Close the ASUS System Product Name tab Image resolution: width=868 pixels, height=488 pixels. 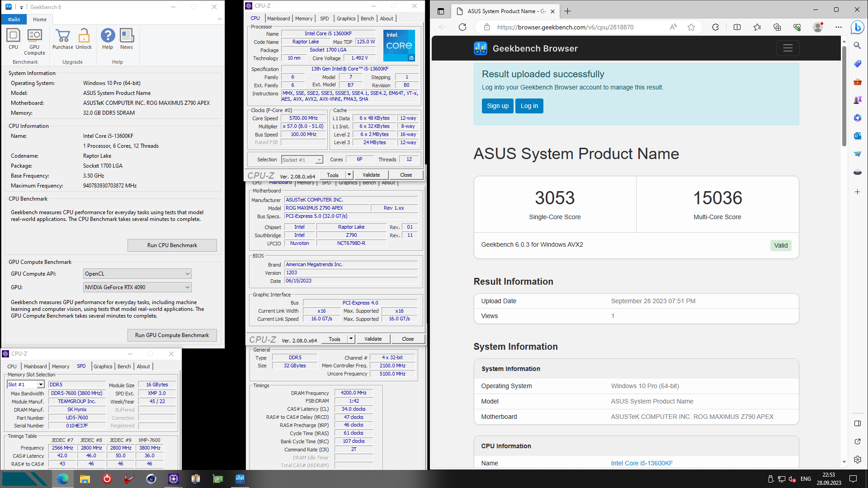tap(552, 11)
